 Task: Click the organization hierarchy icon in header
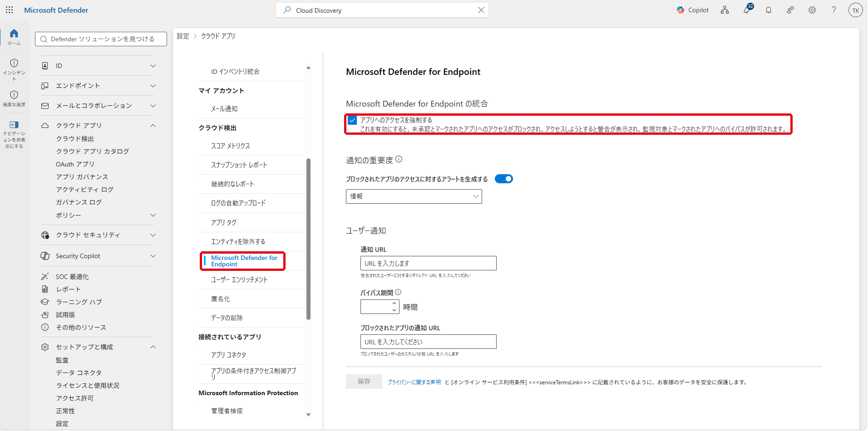pos(725,10)
